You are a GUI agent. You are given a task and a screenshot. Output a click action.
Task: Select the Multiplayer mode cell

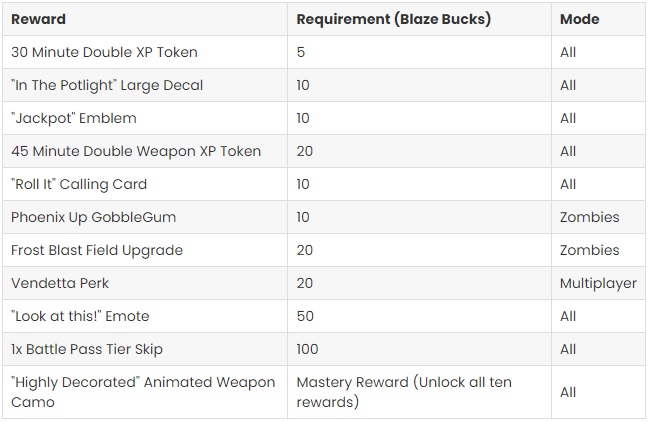(x=598, y=284)
